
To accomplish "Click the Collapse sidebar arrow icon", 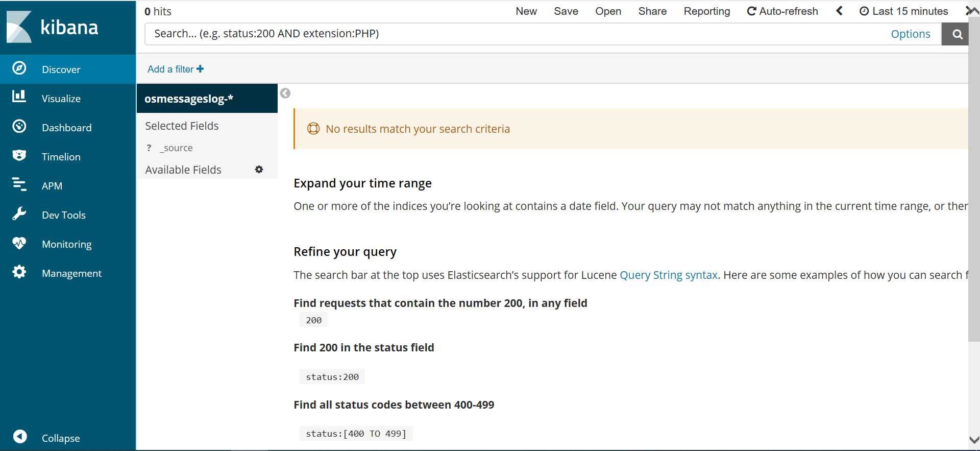I will (x=20, y=436).
